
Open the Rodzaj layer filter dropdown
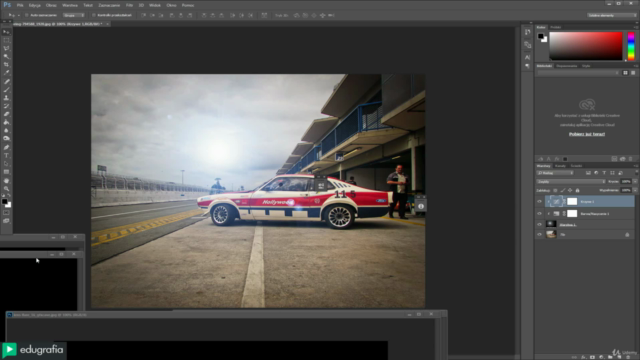point(556,173)
